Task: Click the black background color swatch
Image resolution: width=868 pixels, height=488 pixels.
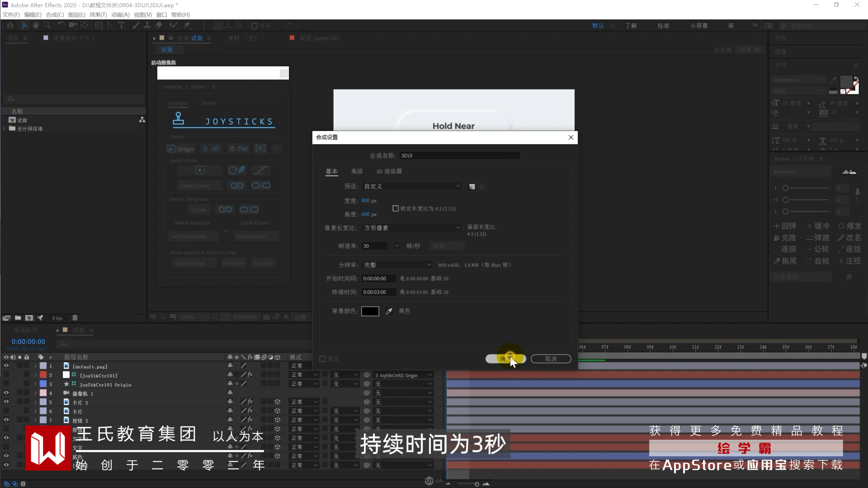Action: (370, 311)
